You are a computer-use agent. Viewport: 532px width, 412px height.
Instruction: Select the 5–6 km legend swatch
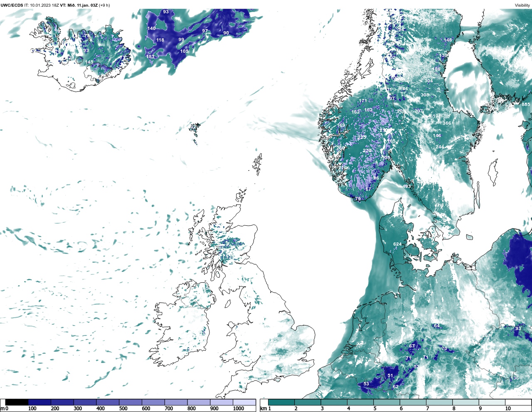(387, 402)
